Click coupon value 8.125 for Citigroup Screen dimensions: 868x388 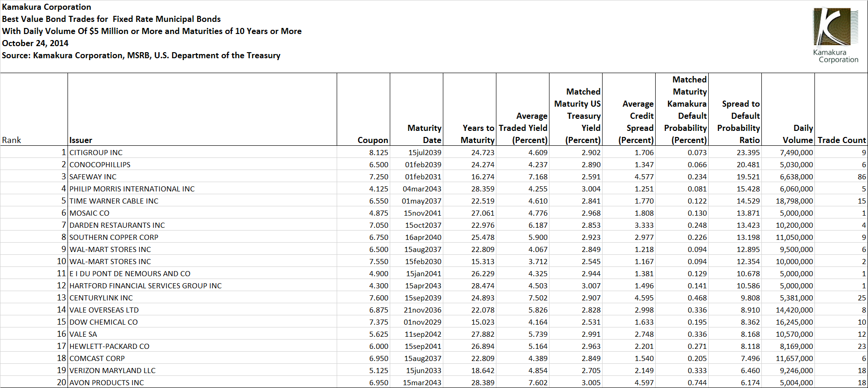point(379,153)
